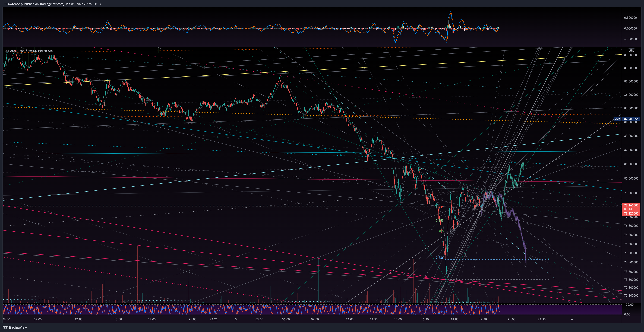Click the 86.000000 price axis label
The width and height of the screenshot is (644, 332).
click(x=631, y=95)
